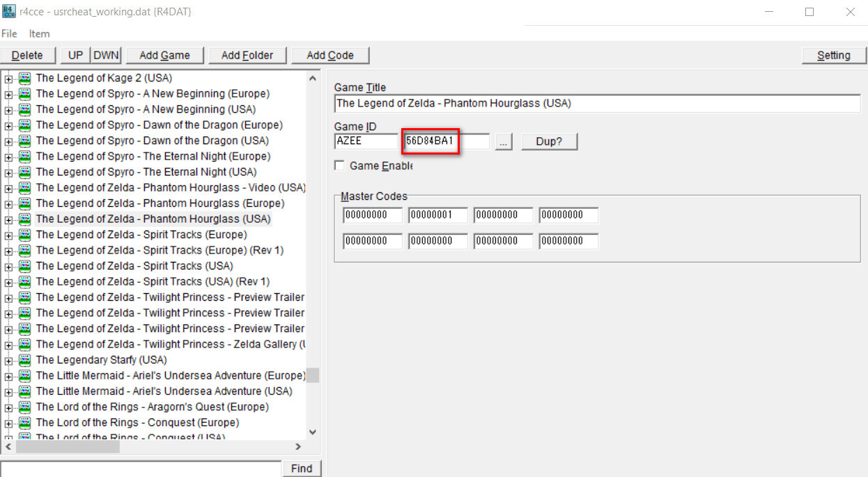Expand Spyro - A New Beginning (Europe) node

pos(8,93)
